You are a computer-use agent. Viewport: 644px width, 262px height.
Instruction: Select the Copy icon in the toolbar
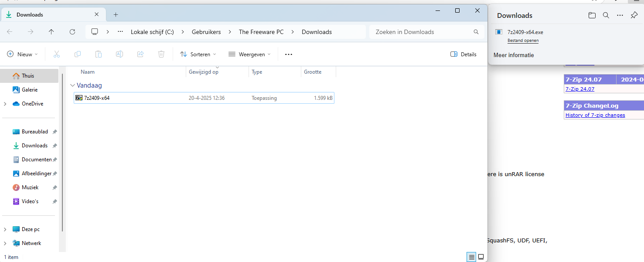tap(78, 54)
